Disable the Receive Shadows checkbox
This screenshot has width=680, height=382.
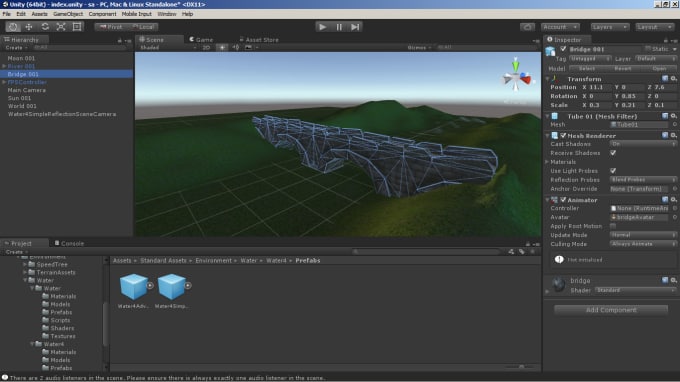(613, 153)
